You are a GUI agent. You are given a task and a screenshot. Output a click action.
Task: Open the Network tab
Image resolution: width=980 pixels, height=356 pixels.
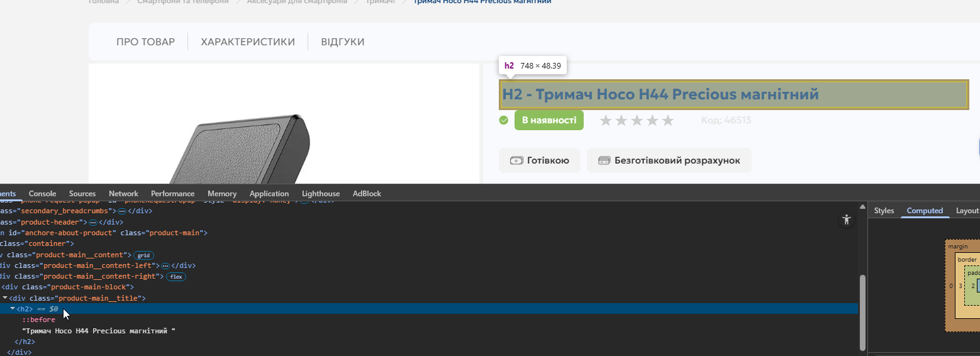pos(123,194)
